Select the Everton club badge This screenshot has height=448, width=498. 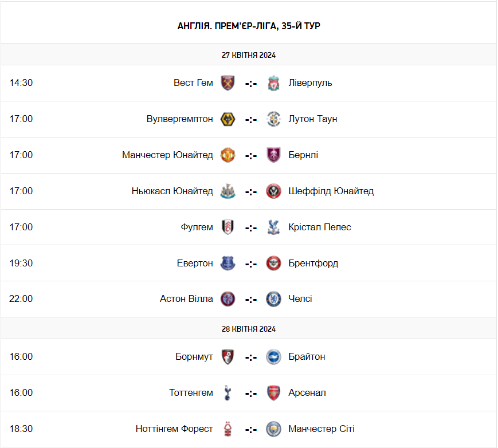[228, 263]
